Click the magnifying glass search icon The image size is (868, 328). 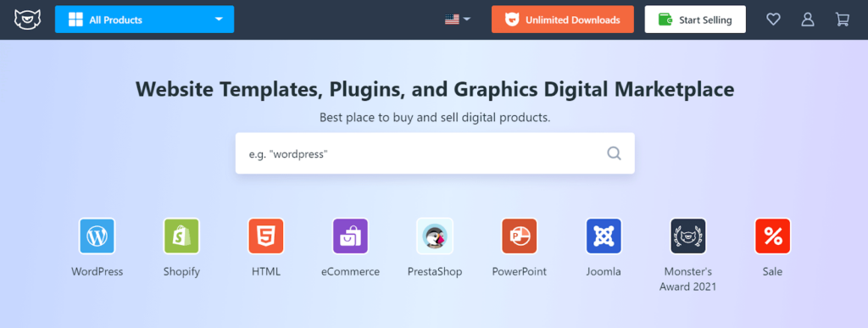tap(614, 153)
